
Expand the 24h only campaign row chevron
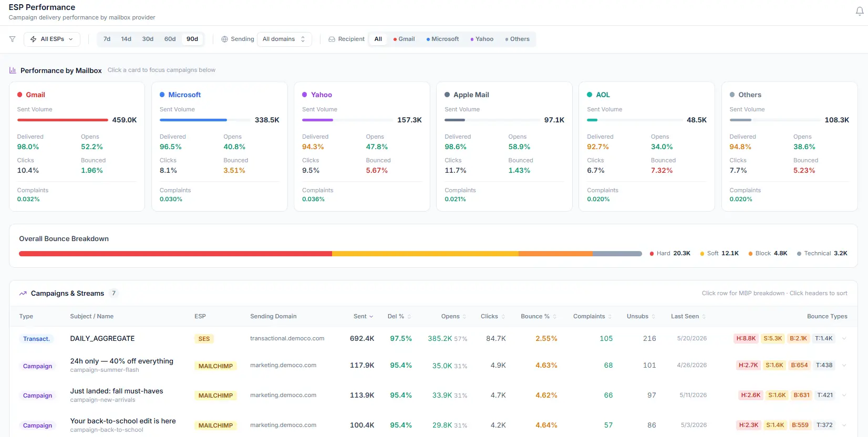click(x=844, y=365)
